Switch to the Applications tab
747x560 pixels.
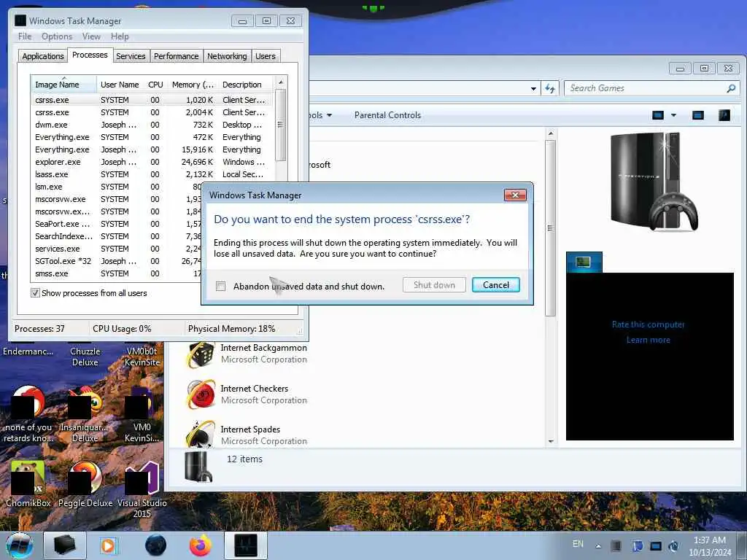pyautogui.click(x=43, y=56)
